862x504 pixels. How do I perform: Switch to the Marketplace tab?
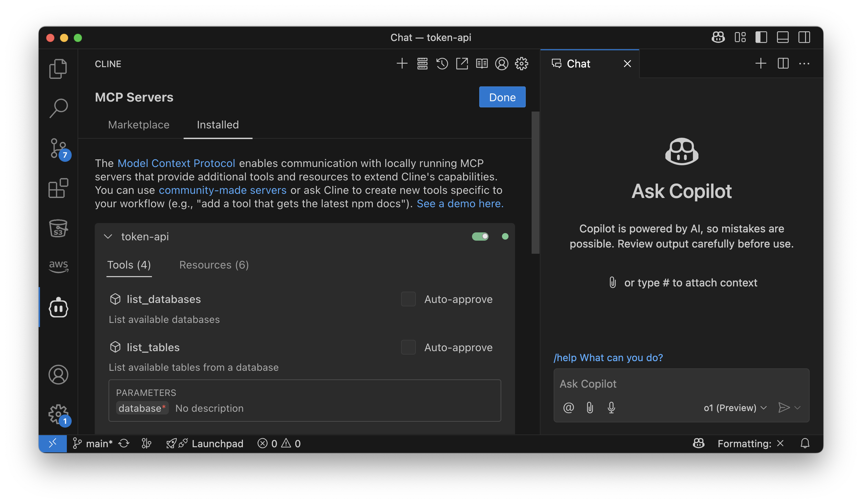[138, 125]
